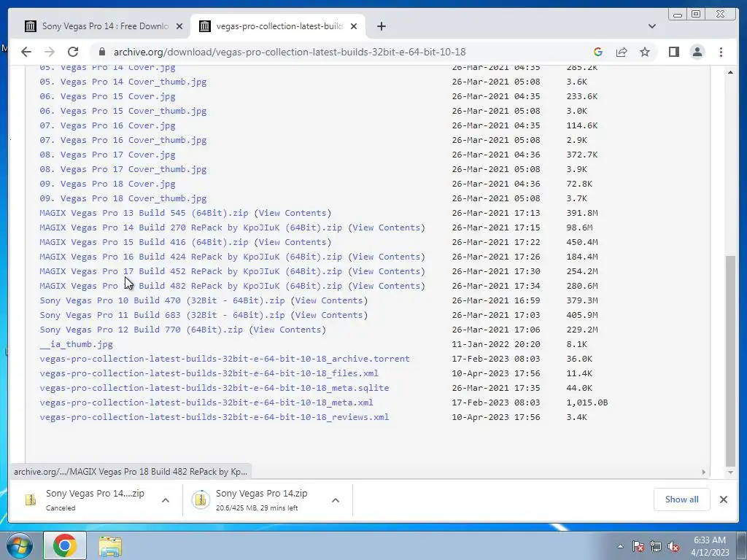The image size is (747, 560).
Task: View Contents of Vegas Pro 14 Build 270
Action: (387, 227)
